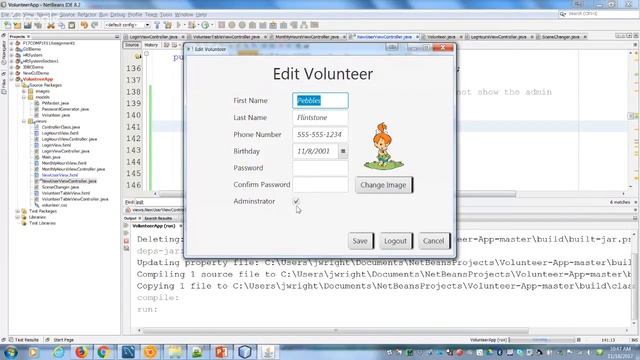This screenshot has height=360, width=640.
Task: Open the Refactor menu
Action: point(87,14)
